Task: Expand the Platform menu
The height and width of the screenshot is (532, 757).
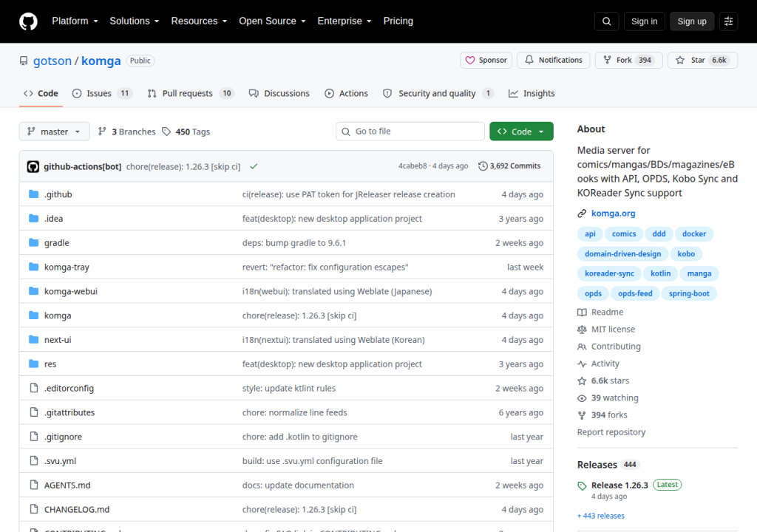Action: (75, 21)
